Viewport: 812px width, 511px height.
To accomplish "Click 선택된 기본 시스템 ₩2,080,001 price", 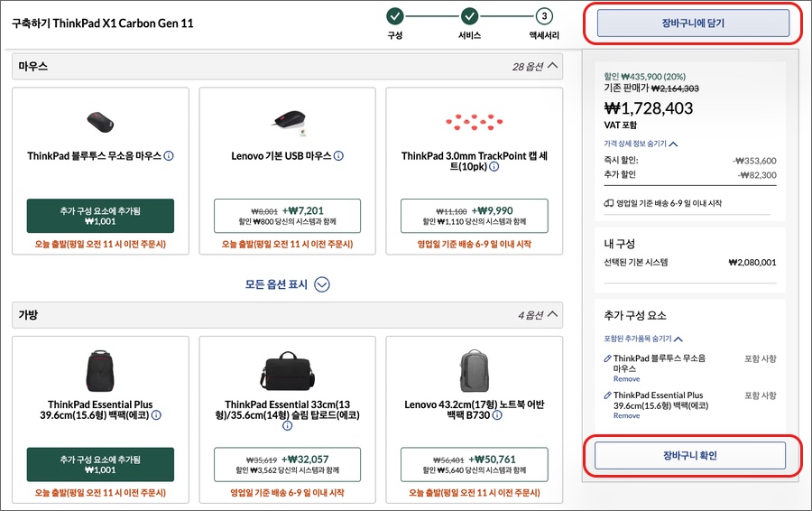I will pos(752,262).
